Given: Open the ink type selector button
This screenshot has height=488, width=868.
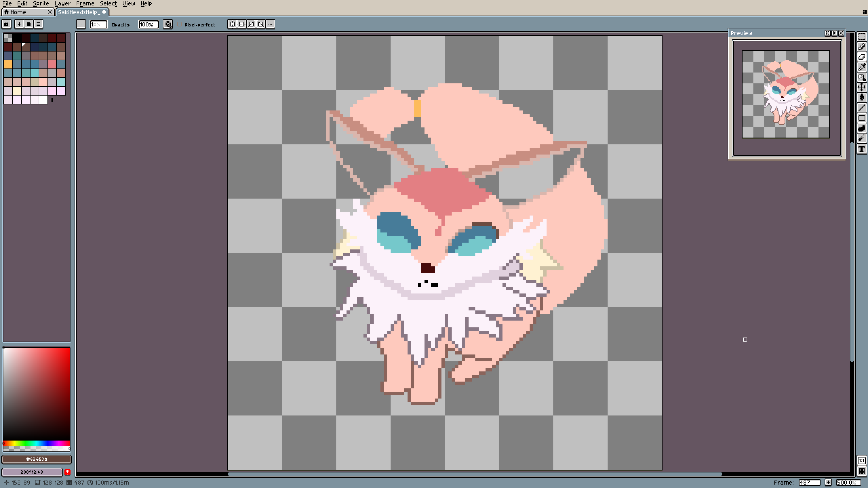Looking at the screenshot, I should pos(168,24).
